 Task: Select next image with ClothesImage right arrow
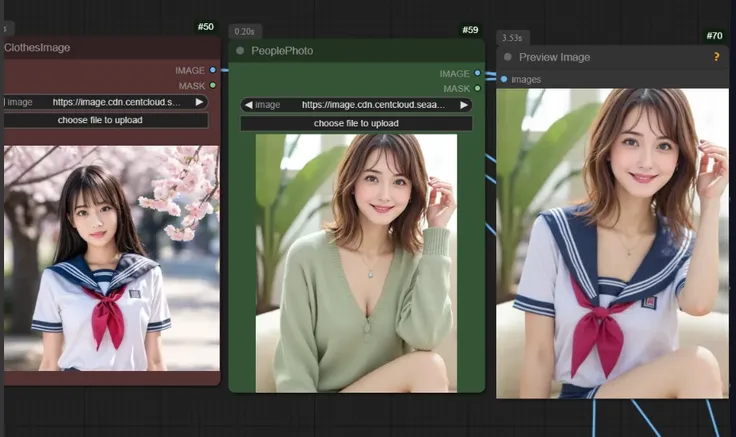pos(200,102)
